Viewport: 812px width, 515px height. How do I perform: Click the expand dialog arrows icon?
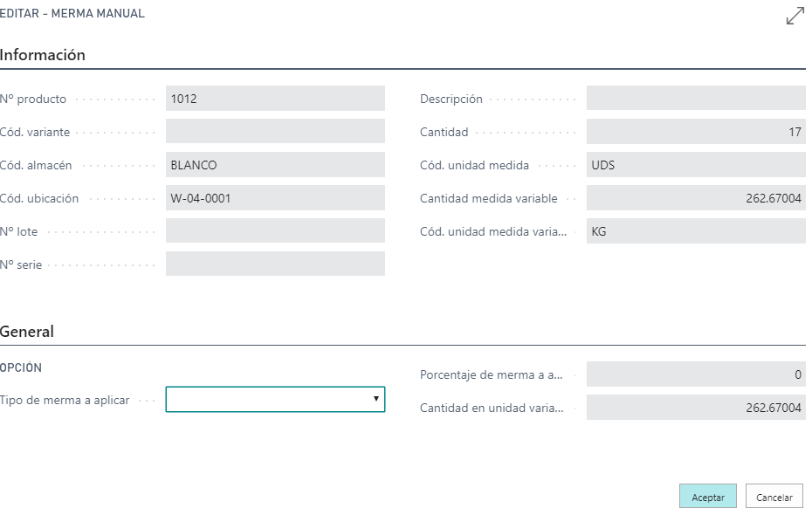(x=795, y=16)
